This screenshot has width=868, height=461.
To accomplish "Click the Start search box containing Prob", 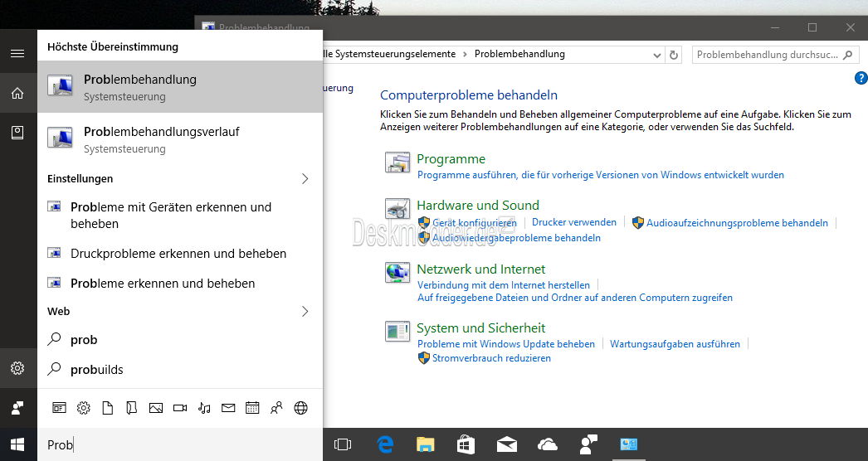I will (180, 444).
